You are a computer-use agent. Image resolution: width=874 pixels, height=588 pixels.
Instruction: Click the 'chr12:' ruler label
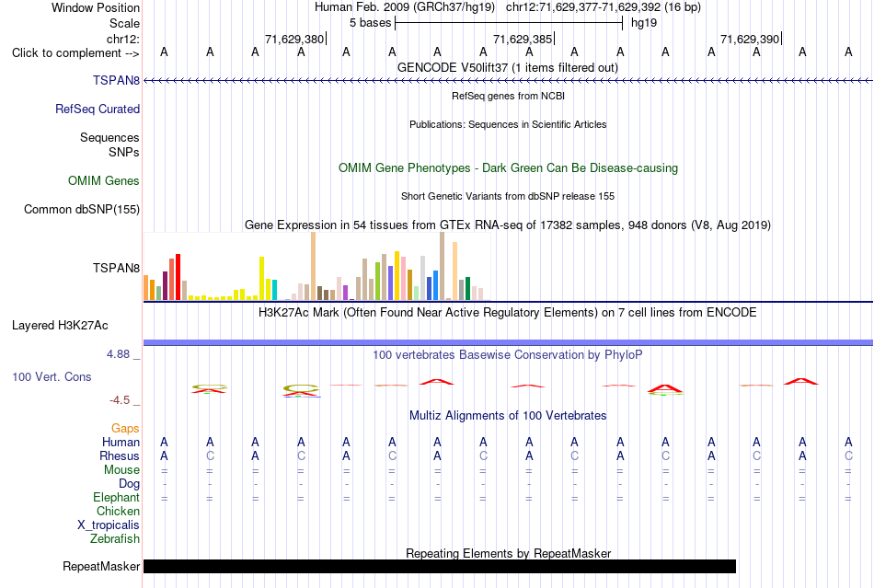tap(123, 39)
